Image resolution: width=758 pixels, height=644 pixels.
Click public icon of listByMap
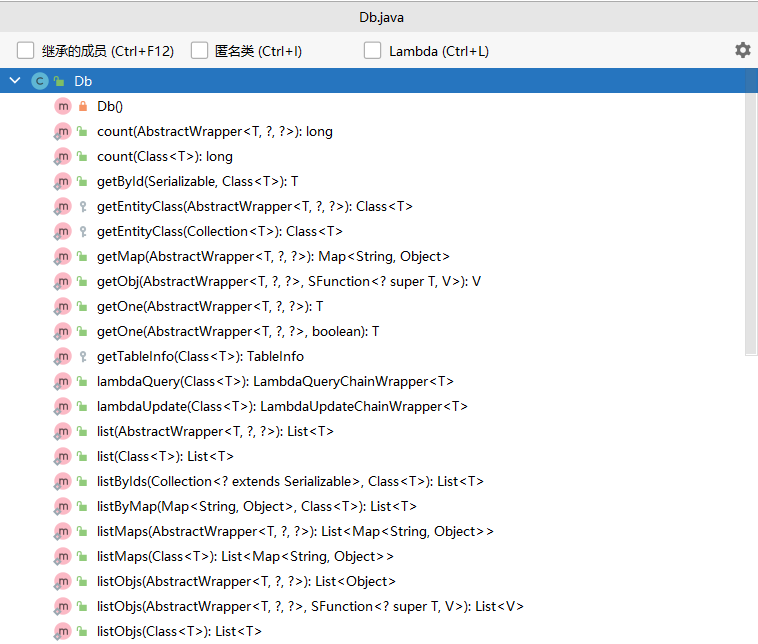(83, 506)
